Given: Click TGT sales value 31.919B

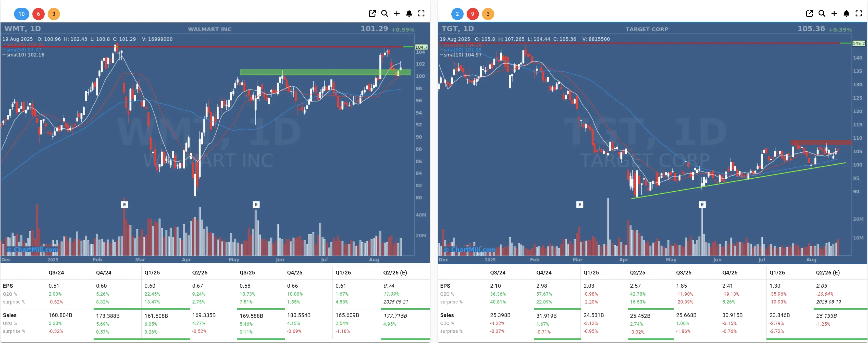Looking at the screenshot, I should tap(546, 316).
